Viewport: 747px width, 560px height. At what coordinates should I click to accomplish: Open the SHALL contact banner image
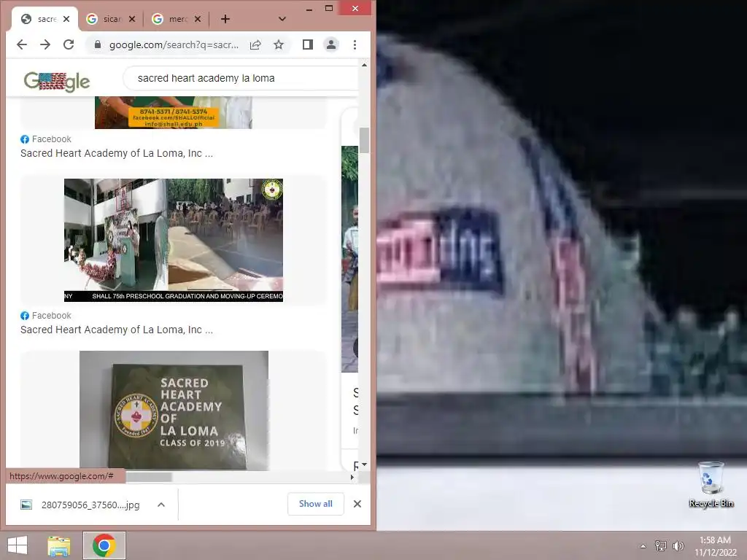tap(174, 112)
